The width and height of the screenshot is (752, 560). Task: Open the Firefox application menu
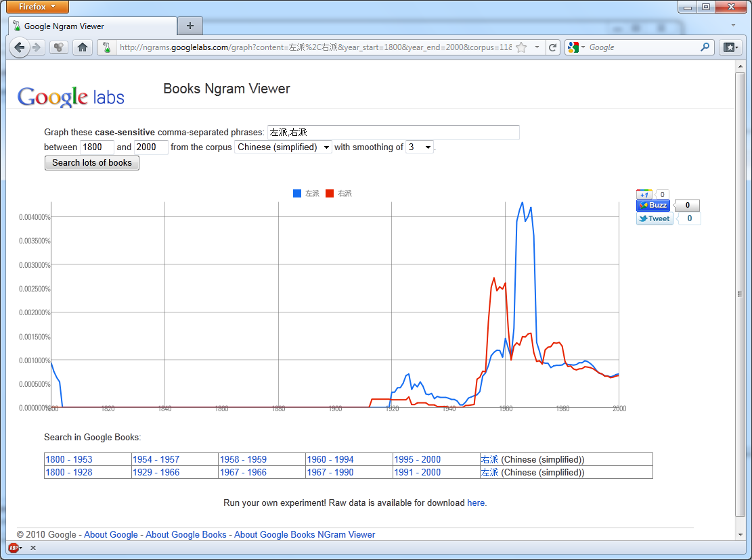point(37,7)
